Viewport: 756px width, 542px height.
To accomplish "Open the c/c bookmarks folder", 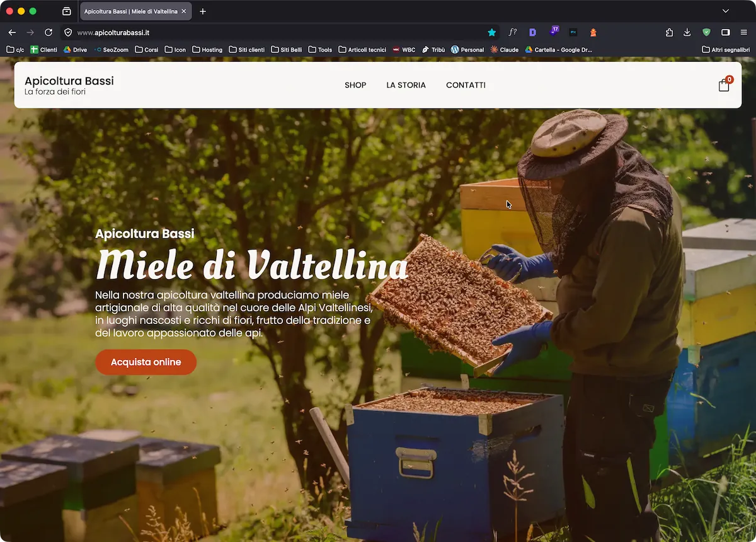I will pyautogui.click(x=16, y=50).
